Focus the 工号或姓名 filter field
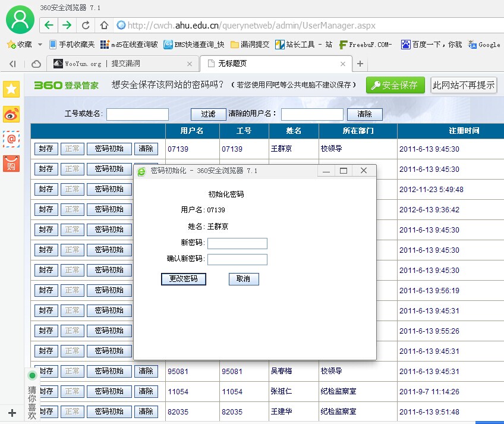Screen dimensions: 504x424 (x=137, y=114)
